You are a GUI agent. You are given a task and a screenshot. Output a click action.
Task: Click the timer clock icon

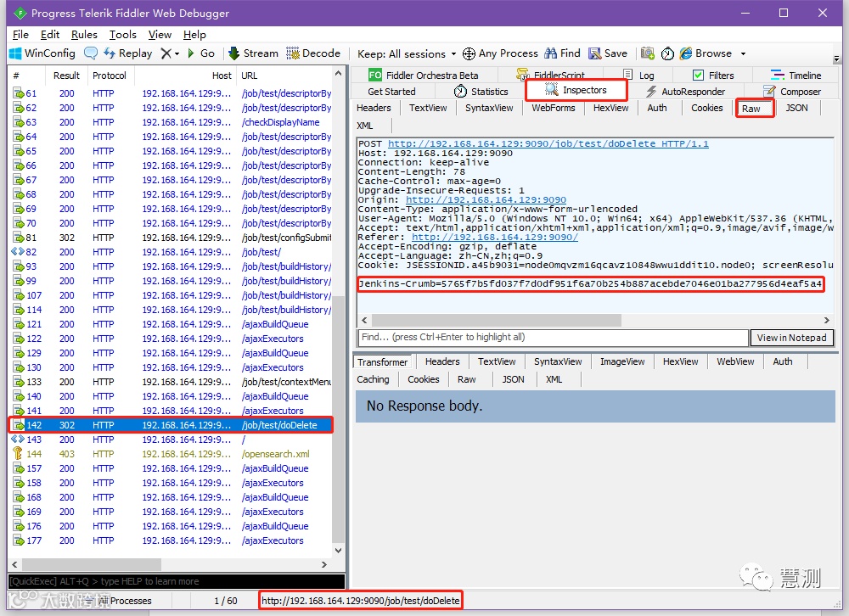[667, 53]
